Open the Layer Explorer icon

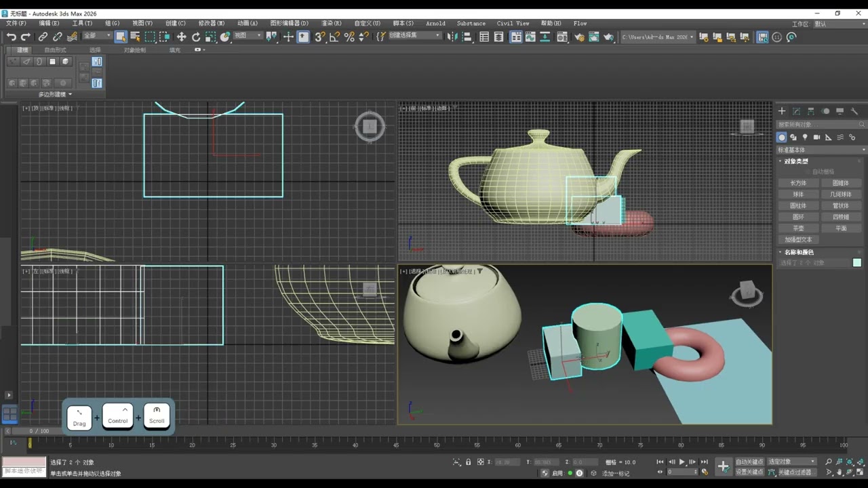[x=498, y=37]
